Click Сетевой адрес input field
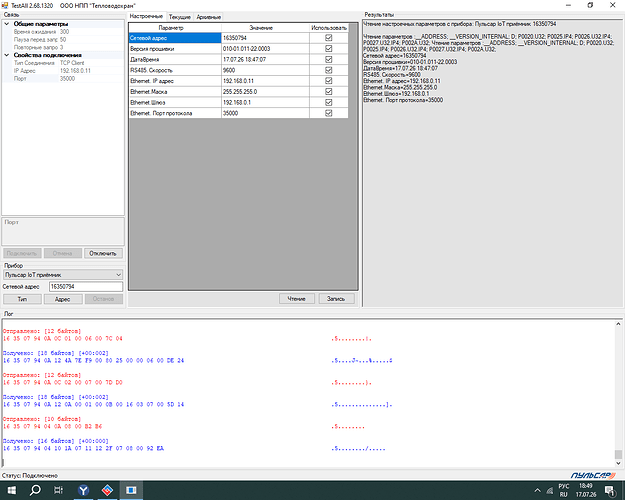This screenshot has width=625, height=500. click(86, 287)
